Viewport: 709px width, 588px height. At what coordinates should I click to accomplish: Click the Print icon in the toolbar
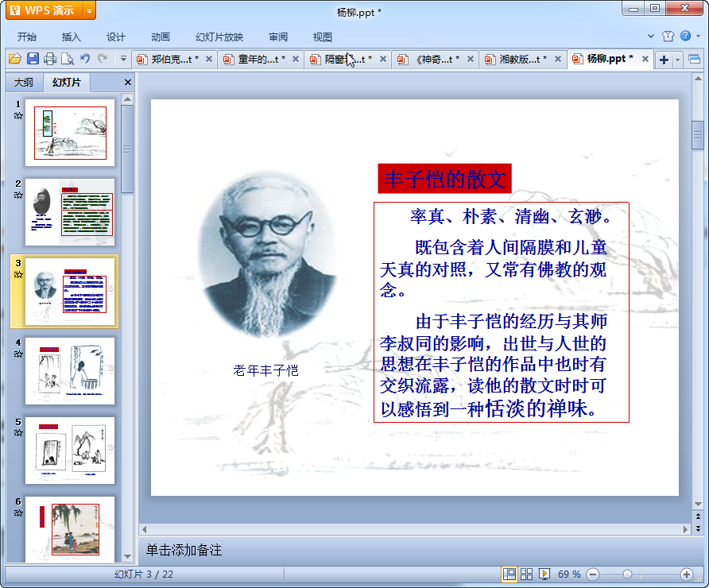[x=50, y=59]
